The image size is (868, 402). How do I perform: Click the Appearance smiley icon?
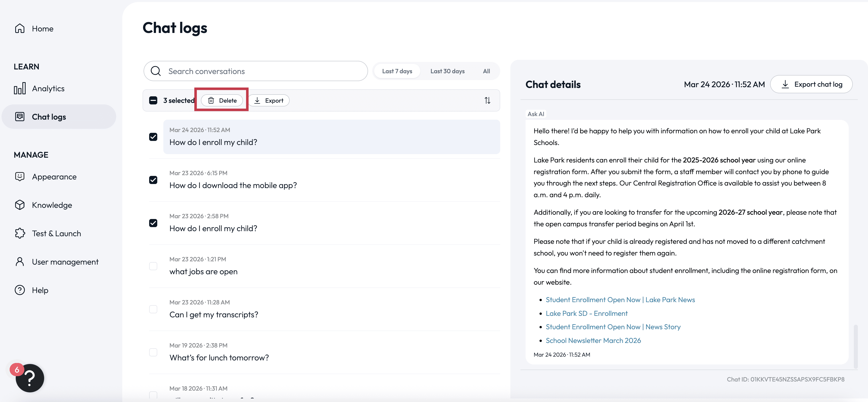point(20,176)
